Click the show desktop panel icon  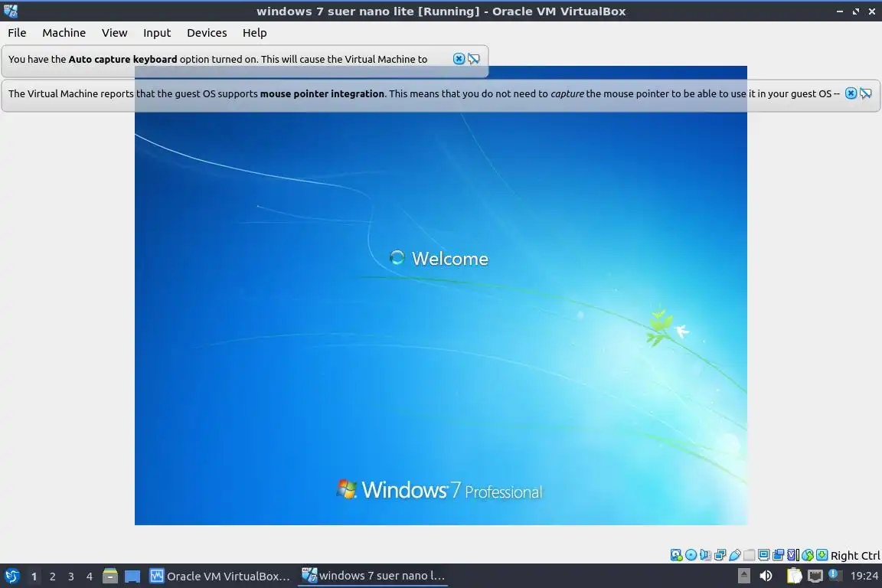pos(132,576)
